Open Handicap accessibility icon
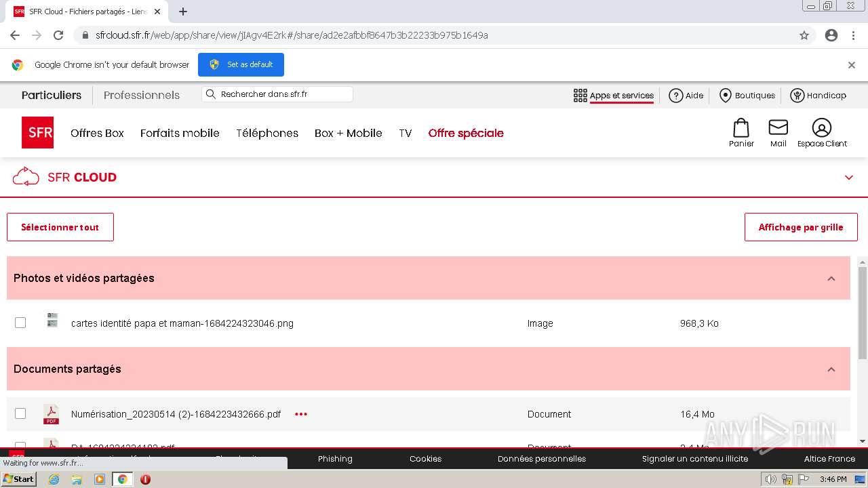868x488 pixels. [797, 96]
